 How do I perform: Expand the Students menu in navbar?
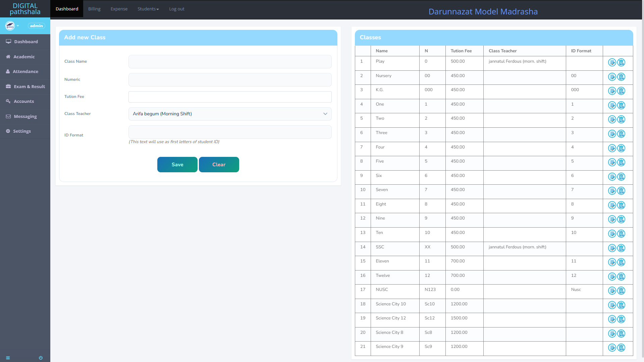click(148, 9)
